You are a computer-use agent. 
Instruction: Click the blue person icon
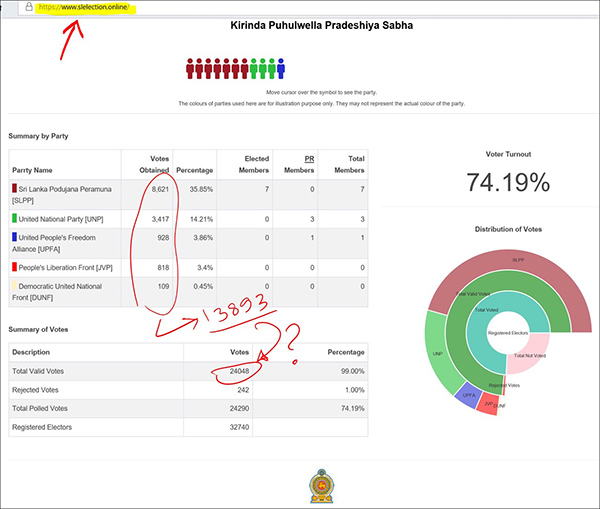281,69
